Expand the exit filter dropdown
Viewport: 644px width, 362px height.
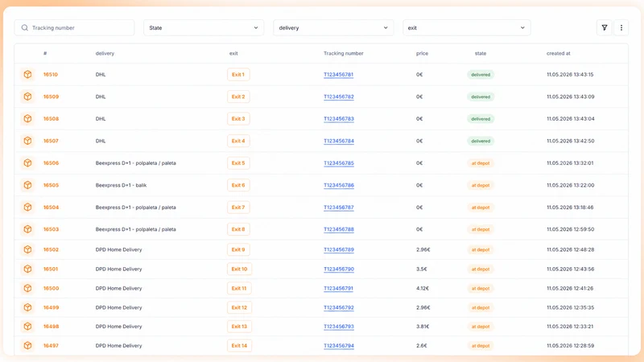tap(467, 28)
